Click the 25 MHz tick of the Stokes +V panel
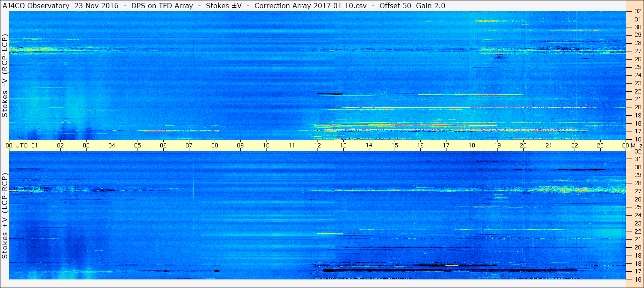This screenshot has height=288, width=644. point(638,207)
